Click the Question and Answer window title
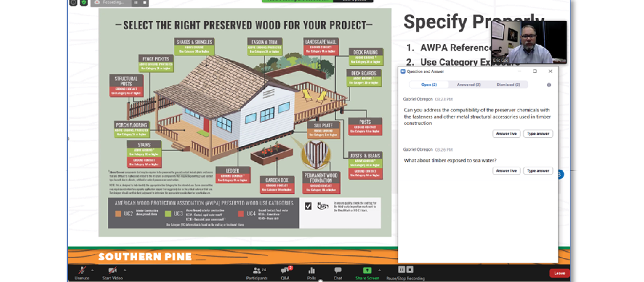This screenshot has width=644, height=282. [425, 71]
